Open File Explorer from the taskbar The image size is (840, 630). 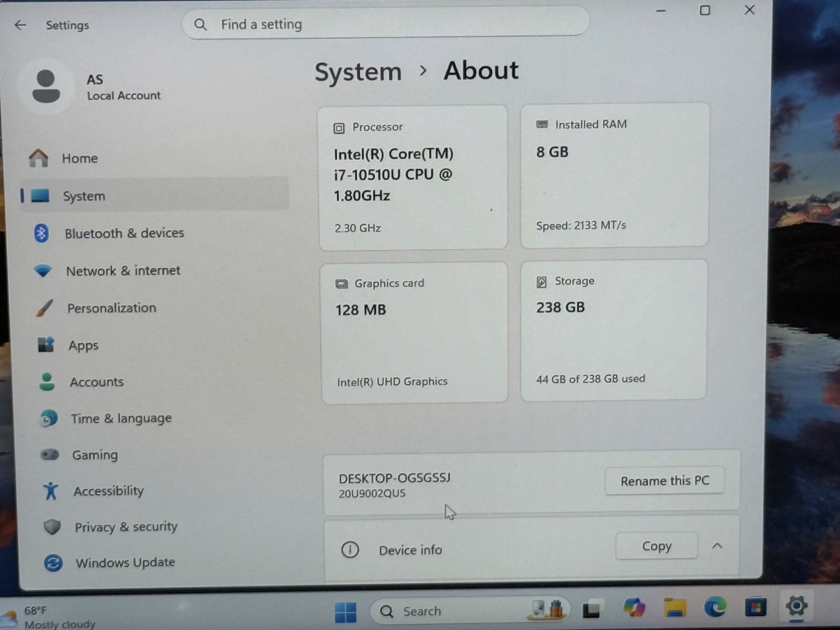click(675, 608)
